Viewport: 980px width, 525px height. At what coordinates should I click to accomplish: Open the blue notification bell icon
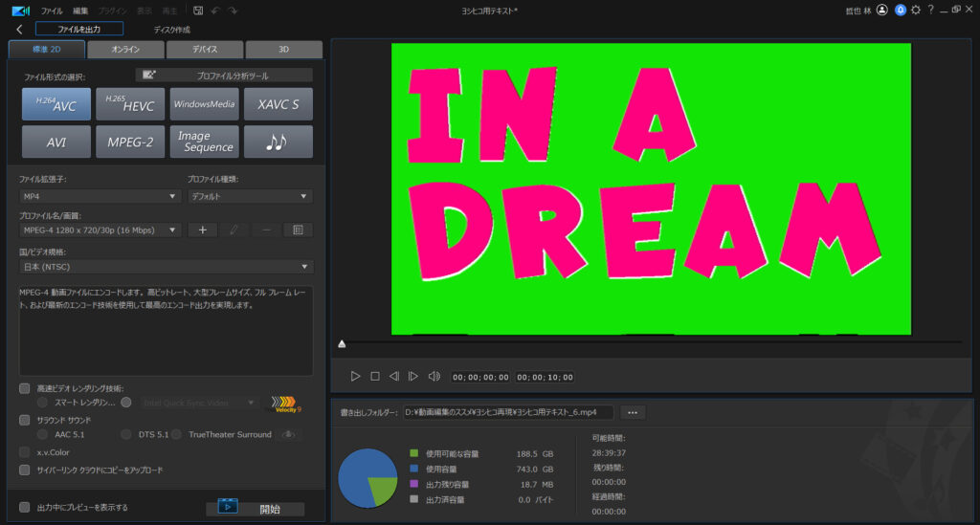(900, 10)
